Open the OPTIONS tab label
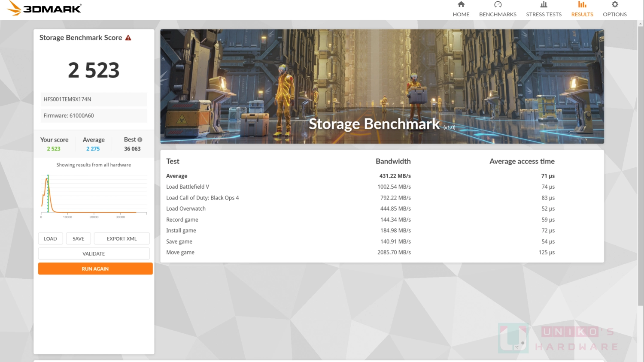 (x=615, y=15)
